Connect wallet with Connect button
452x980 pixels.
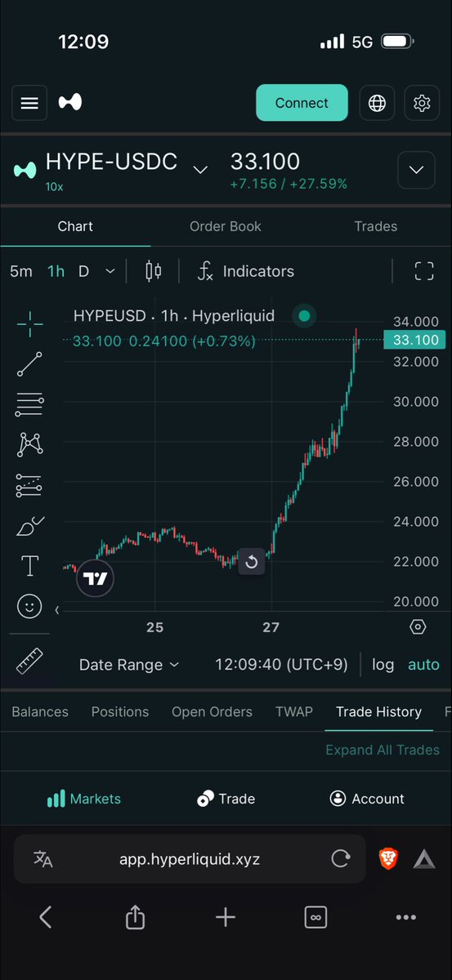[x=302, y=103]
